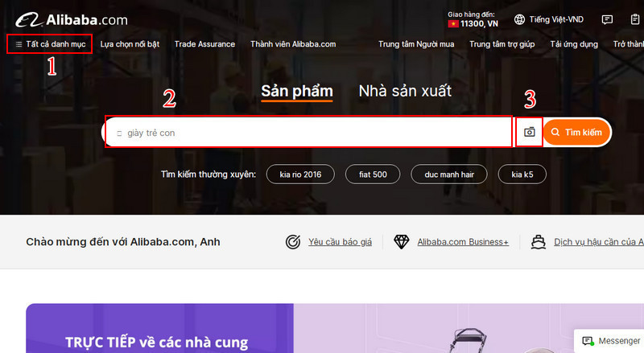The image size is (644, 353).
Task: Click the globe language icon
Action: click(519, 19)
